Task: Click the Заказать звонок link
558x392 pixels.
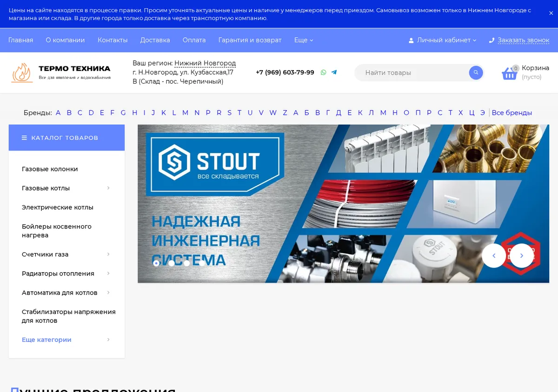Action: click(x=524, y=40)
